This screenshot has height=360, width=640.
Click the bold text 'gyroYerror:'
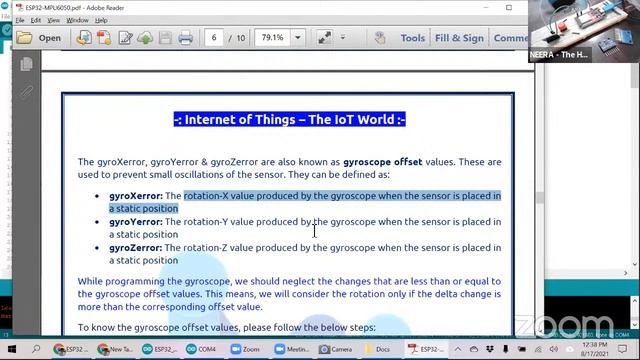[136, 222]
